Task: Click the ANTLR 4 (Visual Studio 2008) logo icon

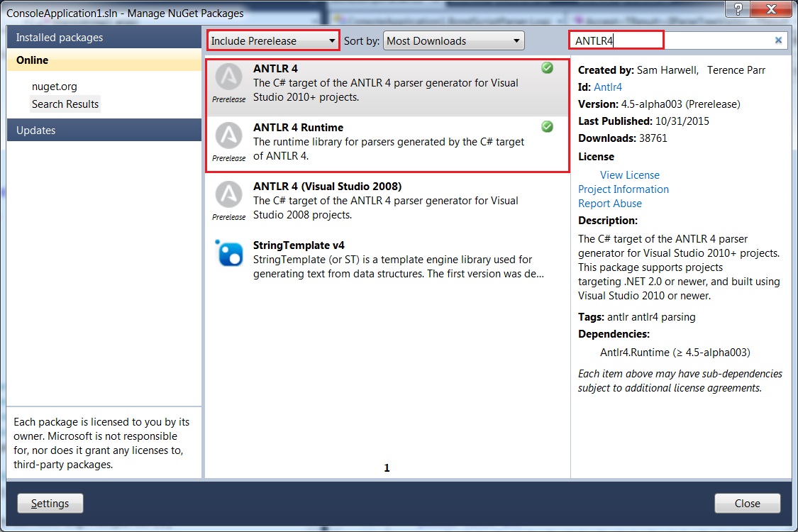Action: click(x=229, y=194)
